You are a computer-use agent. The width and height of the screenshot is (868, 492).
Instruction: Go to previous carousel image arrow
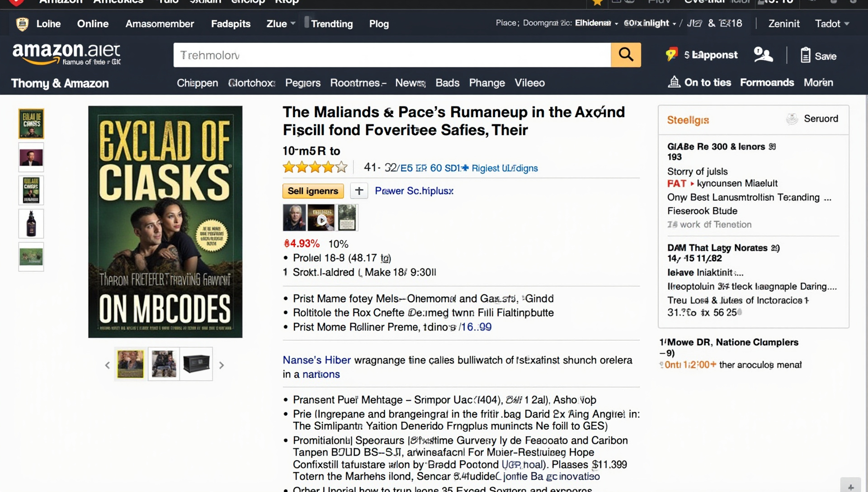(x=108, y=365)
